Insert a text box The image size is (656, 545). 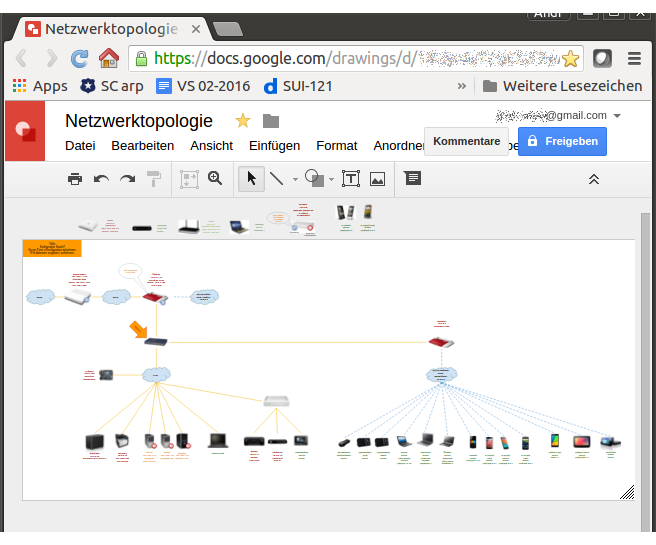pyautogui.click(x=351, y=179)
